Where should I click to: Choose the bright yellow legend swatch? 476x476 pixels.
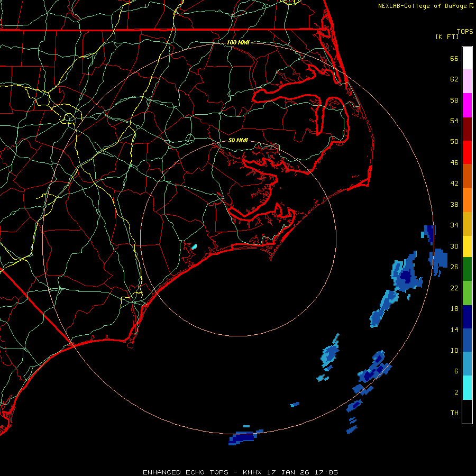(x=467, y=246)
